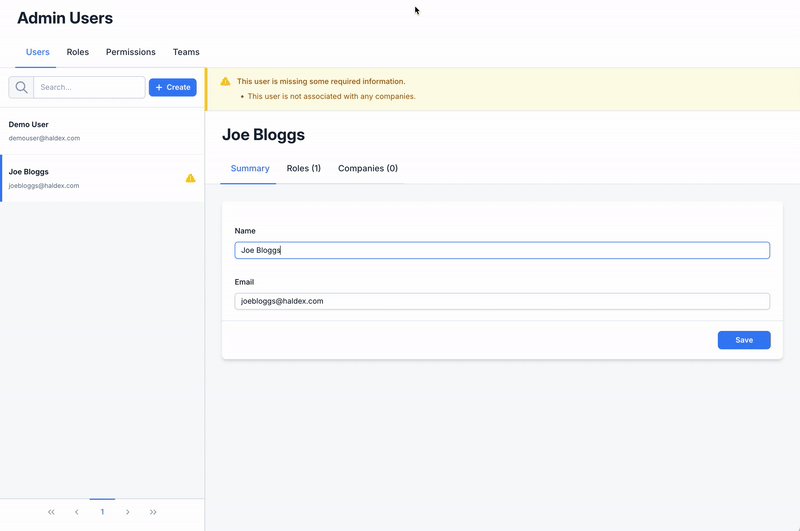Go to the previous page of users
The image size is (800, 531).
coord(77,512)
